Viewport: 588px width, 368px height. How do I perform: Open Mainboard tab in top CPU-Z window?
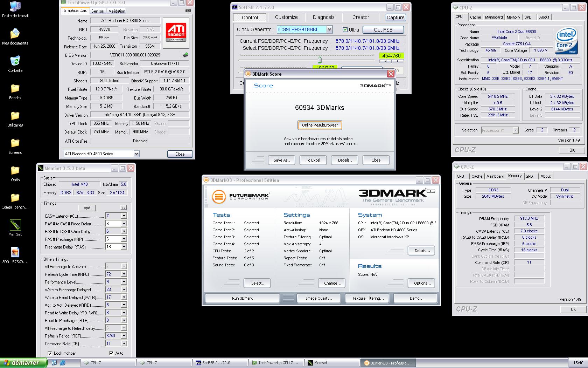click(494, 17)
